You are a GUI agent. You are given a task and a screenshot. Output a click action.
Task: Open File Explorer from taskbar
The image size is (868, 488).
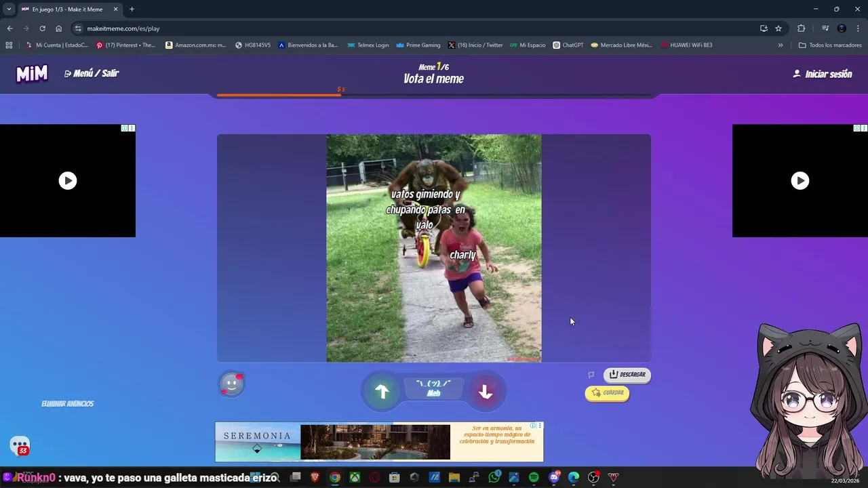tap(454, 477)
